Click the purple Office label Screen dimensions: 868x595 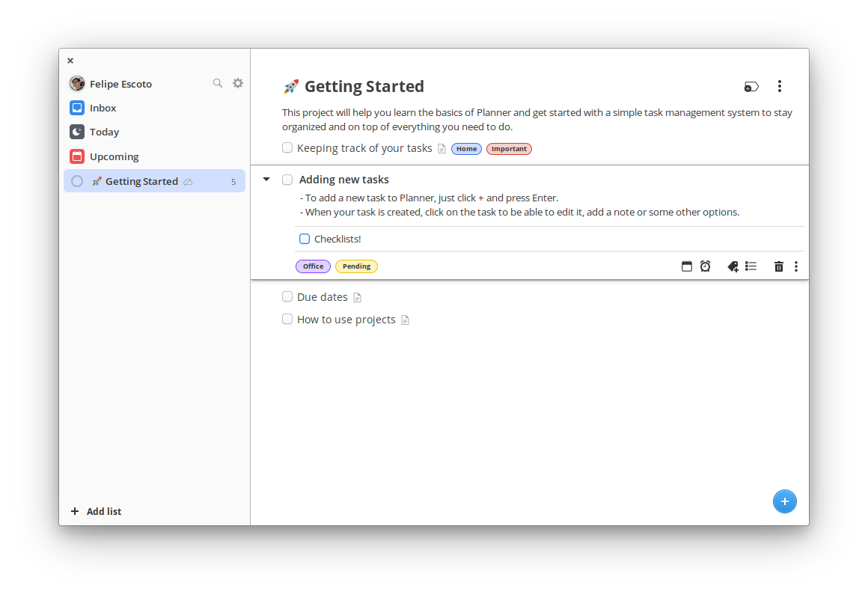pos(314,266)
